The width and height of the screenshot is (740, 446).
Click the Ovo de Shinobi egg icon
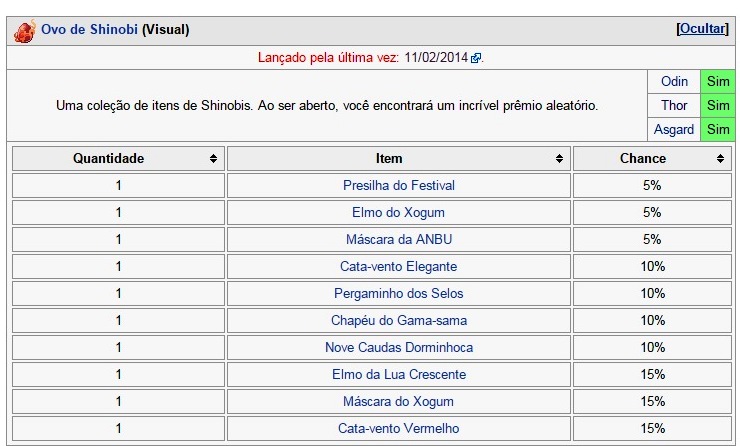tap(25, 31)
